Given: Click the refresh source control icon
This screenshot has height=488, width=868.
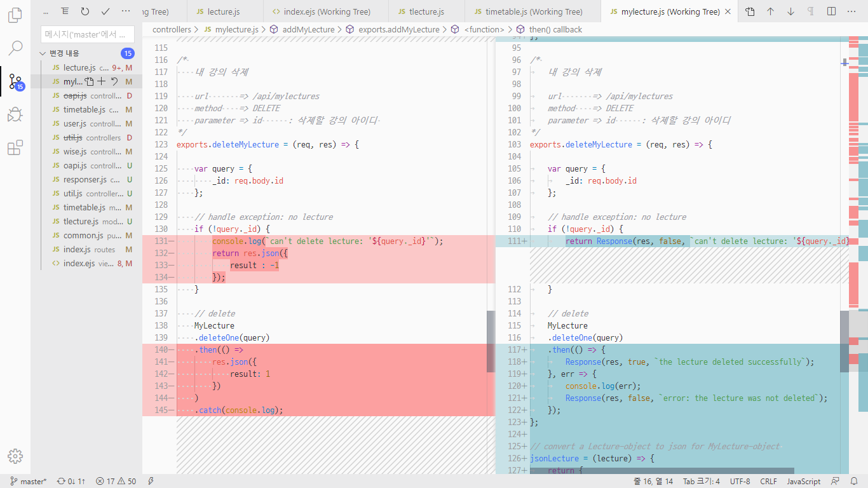Looking at the screenshot, I should point(85,11).
